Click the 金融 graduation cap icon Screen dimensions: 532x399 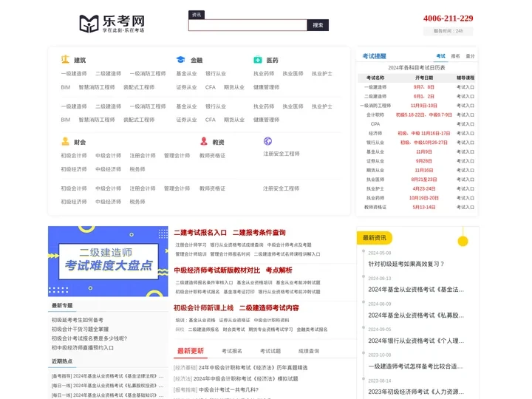181,59
